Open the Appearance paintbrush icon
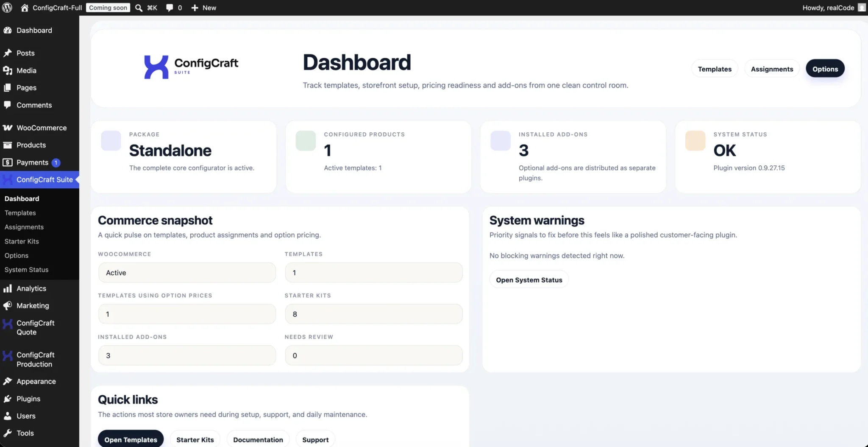The image size is (868, 447). pos(8,381)
